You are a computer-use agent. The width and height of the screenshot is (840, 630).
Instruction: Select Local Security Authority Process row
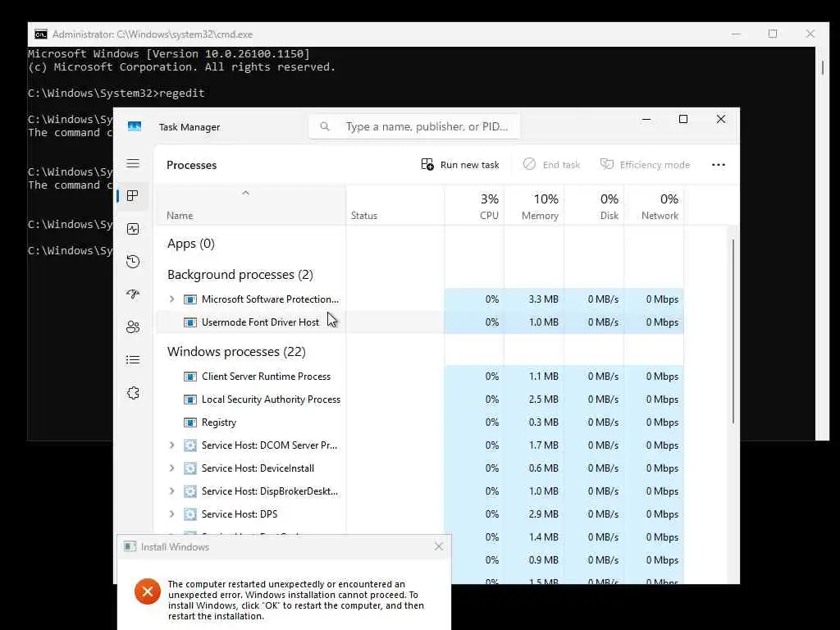point(419,399)
